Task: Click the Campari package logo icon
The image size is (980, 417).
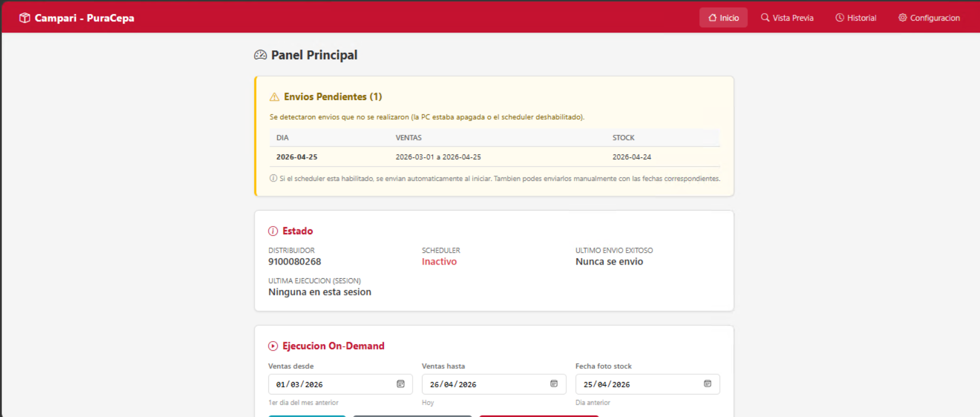Action: 24,18
